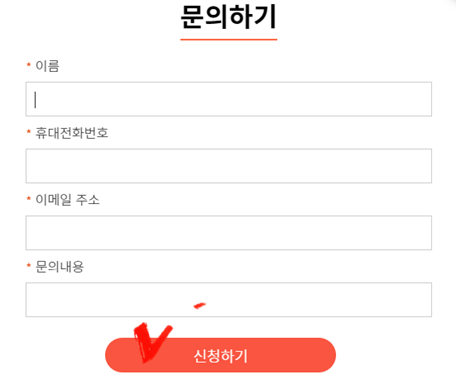The height and width of the screenshot is (384, 456).
Task: Click the small red dash in 문의내용 field
Action: 200,305
